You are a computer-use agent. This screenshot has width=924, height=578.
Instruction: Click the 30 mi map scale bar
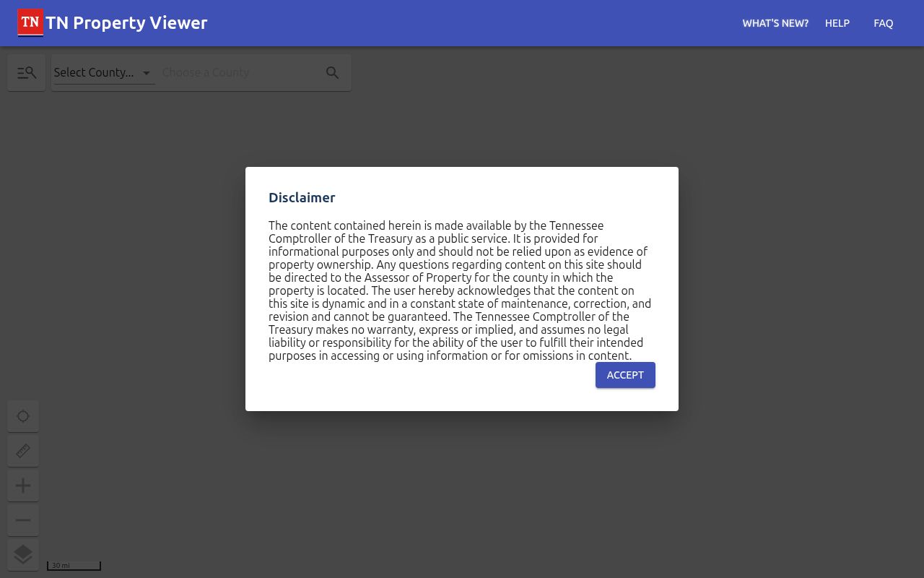74,566
